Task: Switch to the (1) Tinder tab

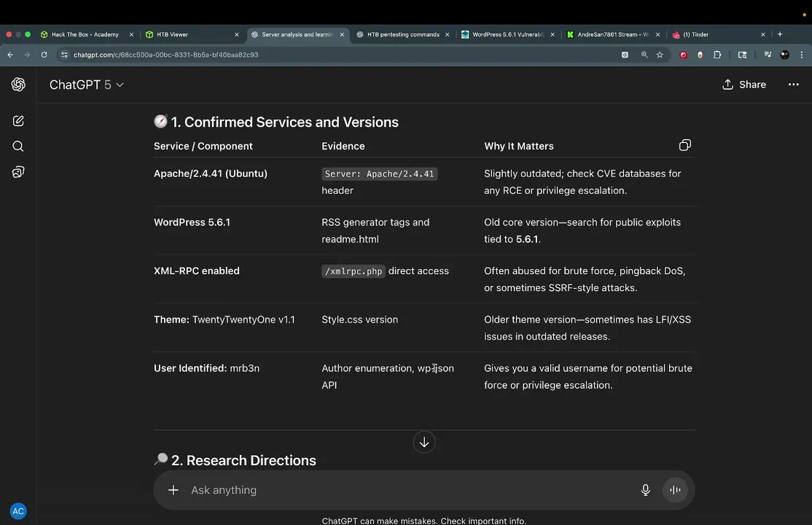Action: [718, 34]
